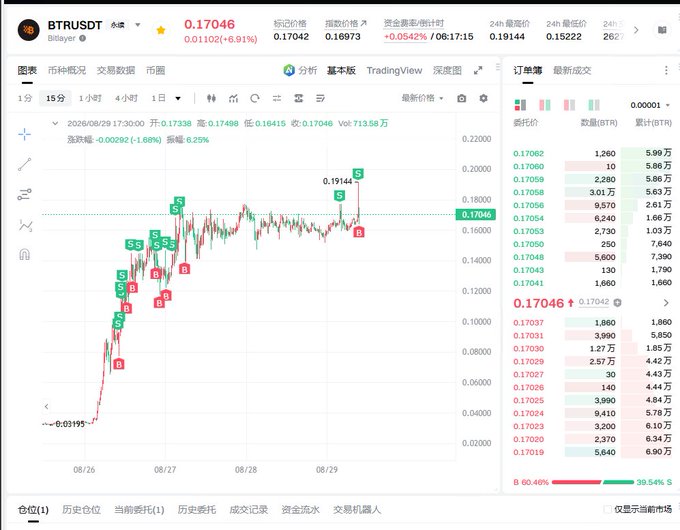The height and width of the screenshot is (530, 680).
Task: Open the Bitlayer info icon
Action: tap(82, 38)
